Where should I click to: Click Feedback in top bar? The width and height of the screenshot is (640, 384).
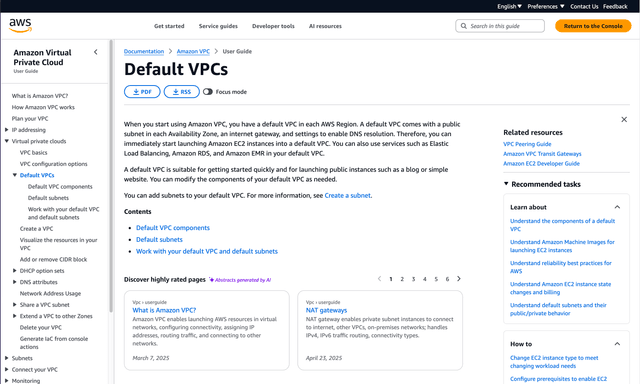[x=615, y=6]
